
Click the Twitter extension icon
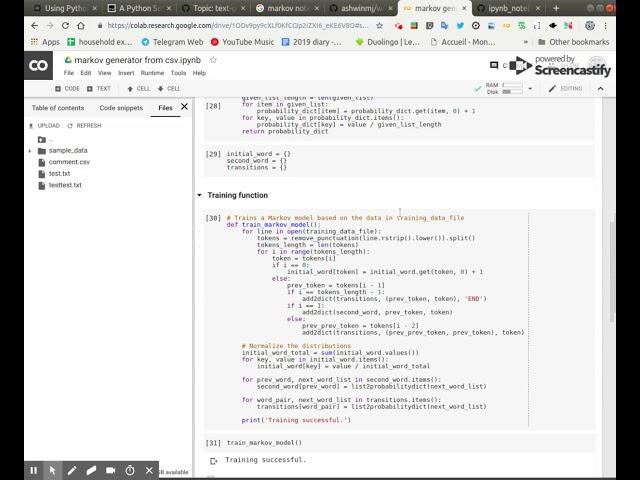[460, 26]
